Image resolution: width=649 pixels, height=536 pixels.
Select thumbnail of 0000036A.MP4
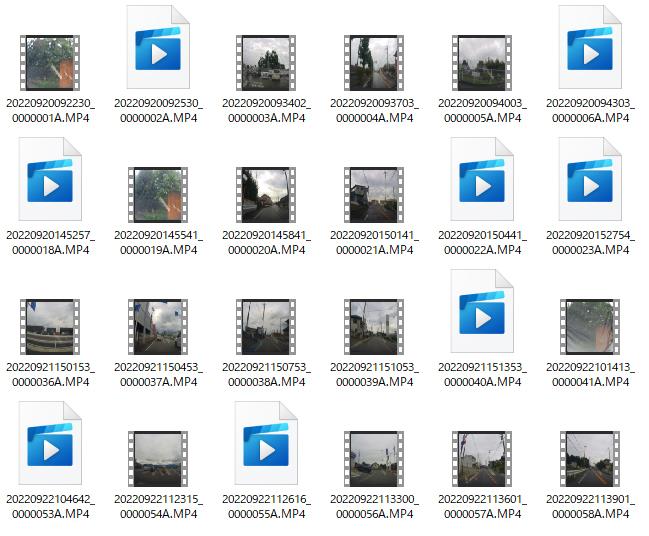coord(50,327)
